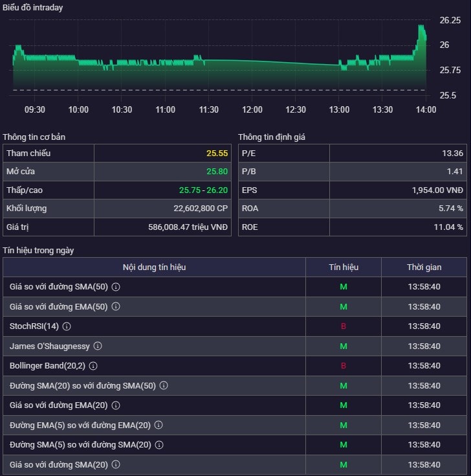
Task: Click the 25.5 price axis label
Action: [448, 95]
